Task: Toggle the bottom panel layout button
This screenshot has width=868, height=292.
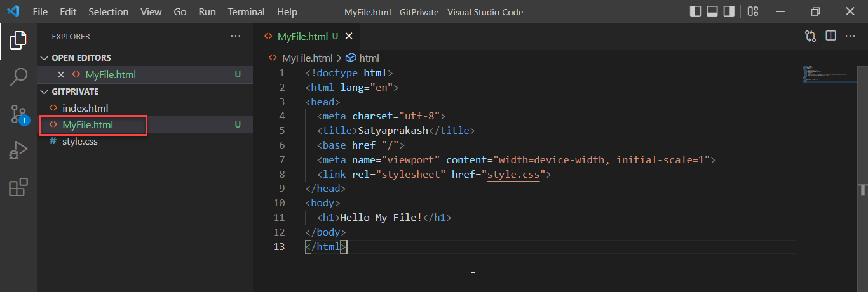Action: click(712, 11)
